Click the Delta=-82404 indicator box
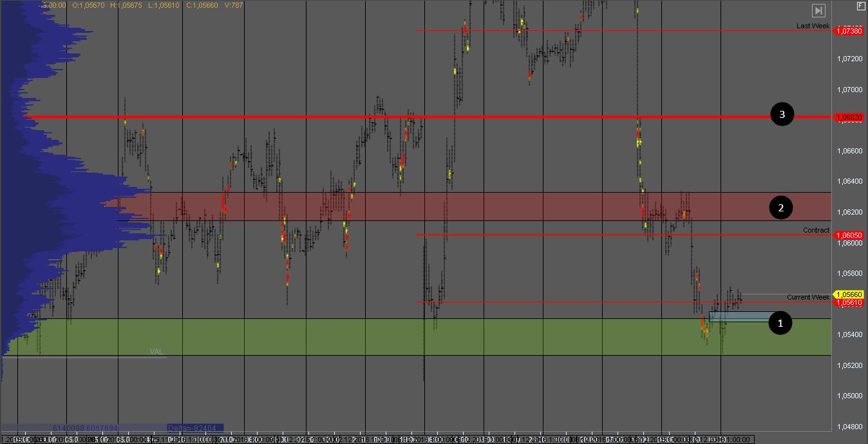 click(194, 428)
